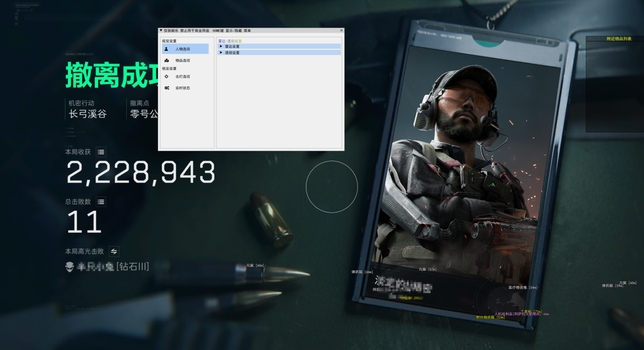This screenshot has width=644, height=350.
Task: Close the overlay settings window
Action: coord(341,31)
